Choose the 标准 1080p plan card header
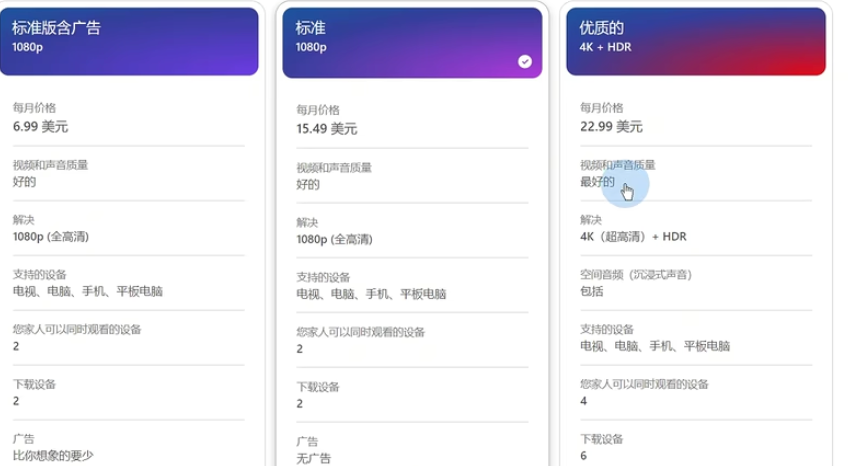This screenshot has height=466, width=848. tap(412, 43)
